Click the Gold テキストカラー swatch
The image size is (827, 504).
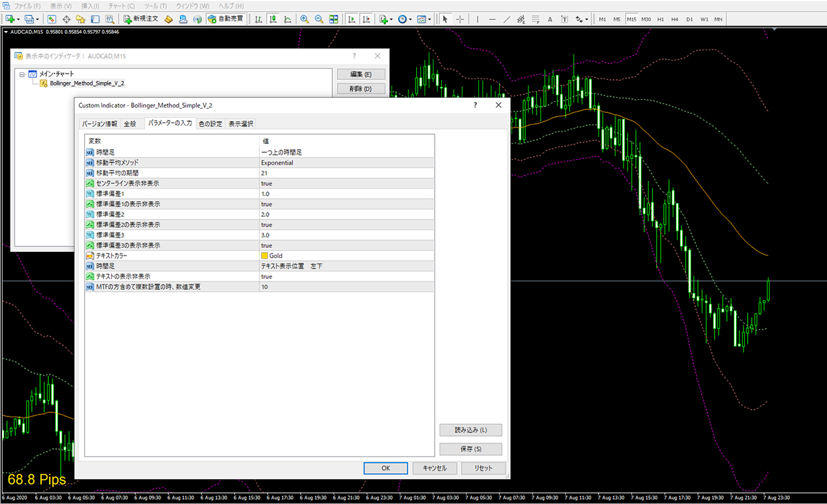tap(265, 255)
